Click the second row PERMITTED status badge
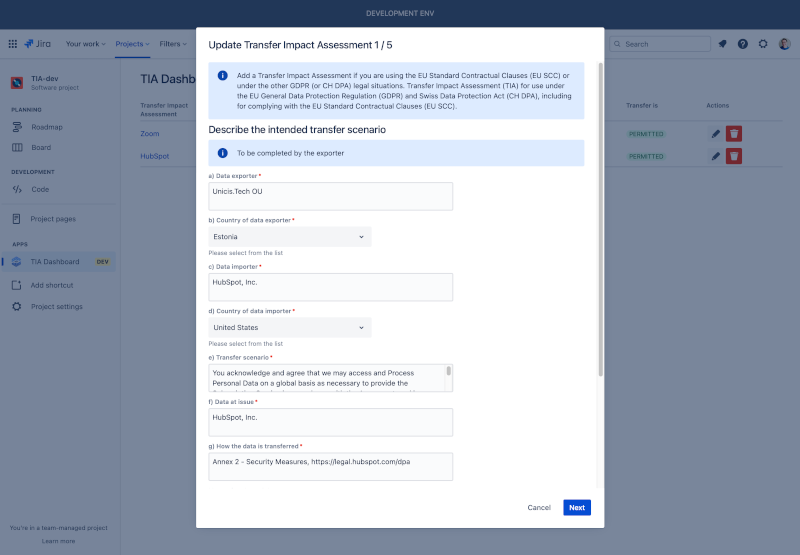The image size is (800, 555). coord(646,156)
